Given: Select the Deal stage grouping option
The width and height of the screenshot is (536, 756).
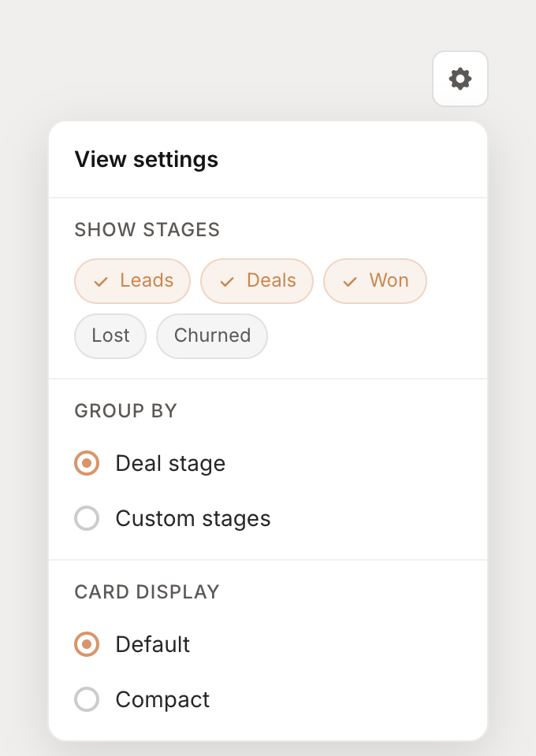Looking at the screenshot, I should point(87,463).
